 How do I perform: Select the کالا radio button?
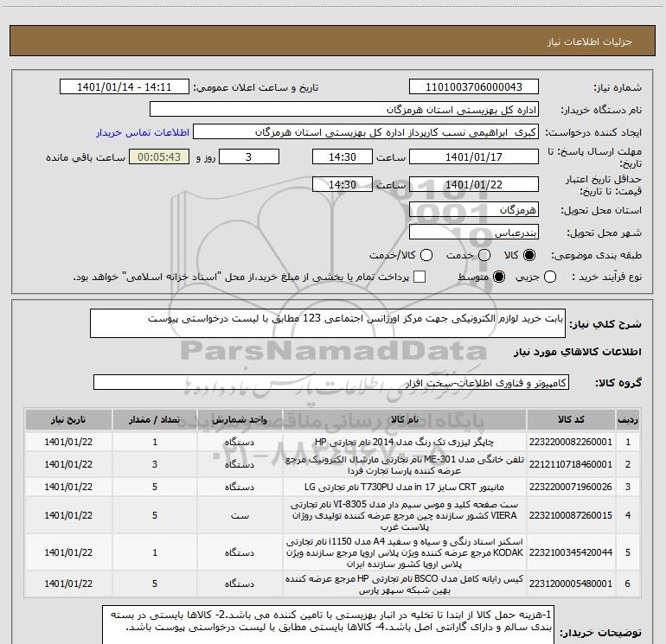click(x=529, y=255)
